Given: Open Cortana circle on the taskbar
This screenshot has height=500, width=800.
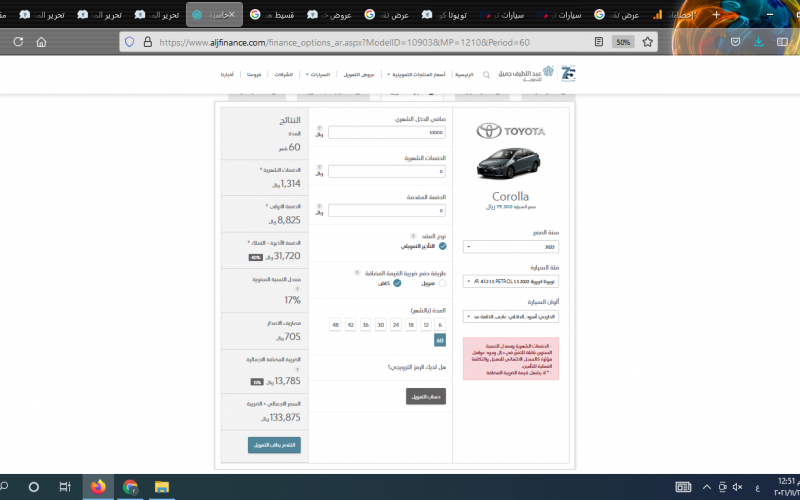Looking at the screenshot, I should pos(34,487).
